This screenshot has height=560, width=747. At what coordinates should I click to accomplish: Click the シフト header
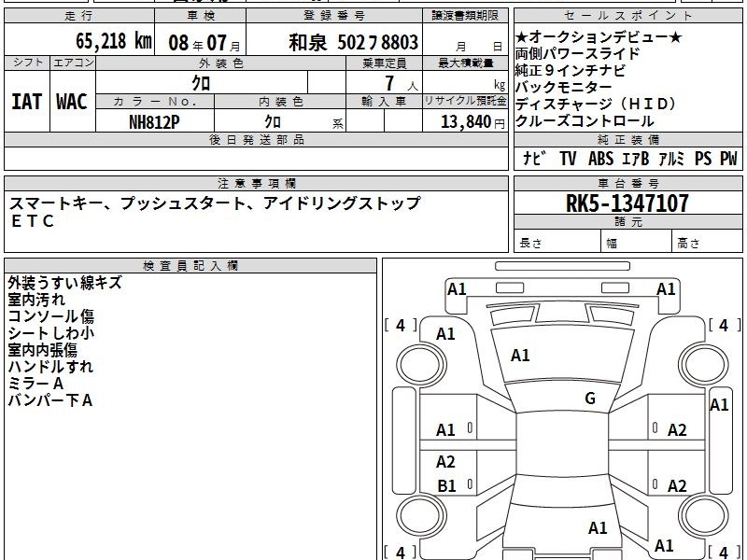tap(27, 63)
